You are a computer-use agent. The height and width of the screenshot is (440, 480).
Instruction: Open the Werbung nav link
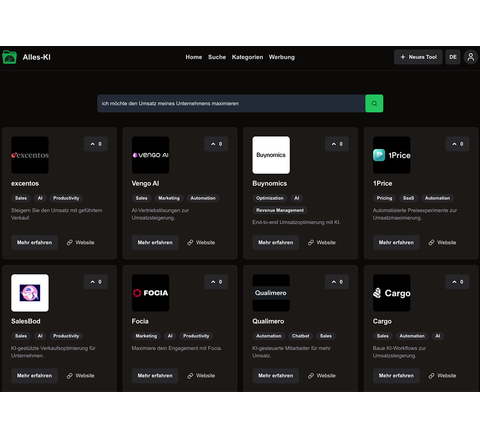pyautogui.click(x=282, y=57)
